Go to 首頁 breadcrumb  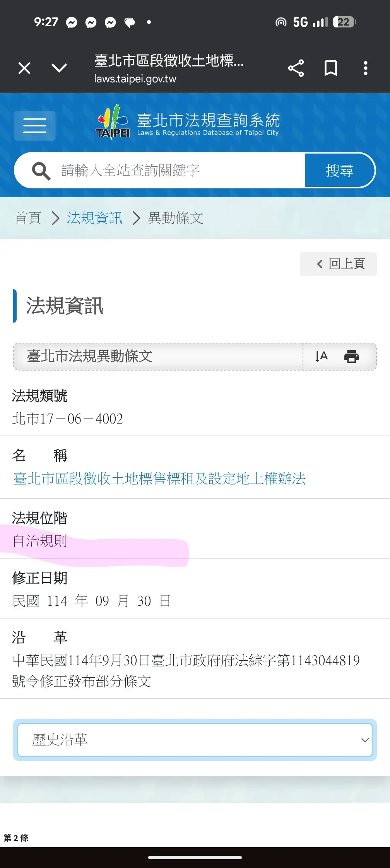click(x=28, y=218)
